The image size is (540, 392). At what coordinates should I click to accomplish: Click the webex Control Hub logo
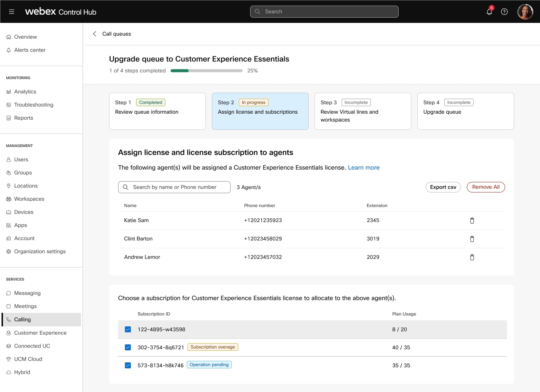pyautogui.click(x=61, y=12)
